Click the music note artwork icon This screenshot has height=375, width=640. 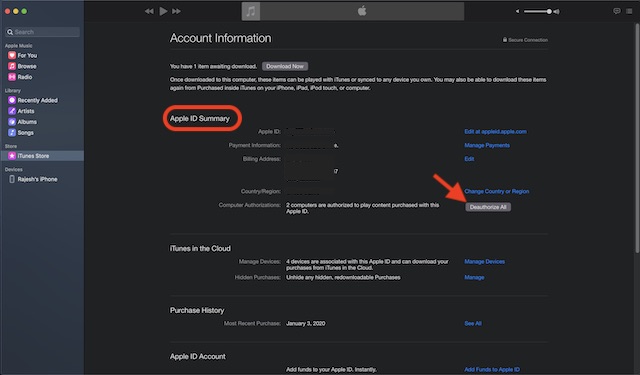(x=251, y=11)
